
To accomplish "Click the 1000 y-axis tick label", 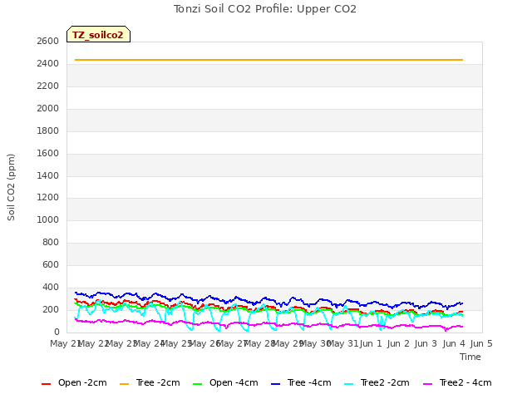I will [x=48, y=219].
